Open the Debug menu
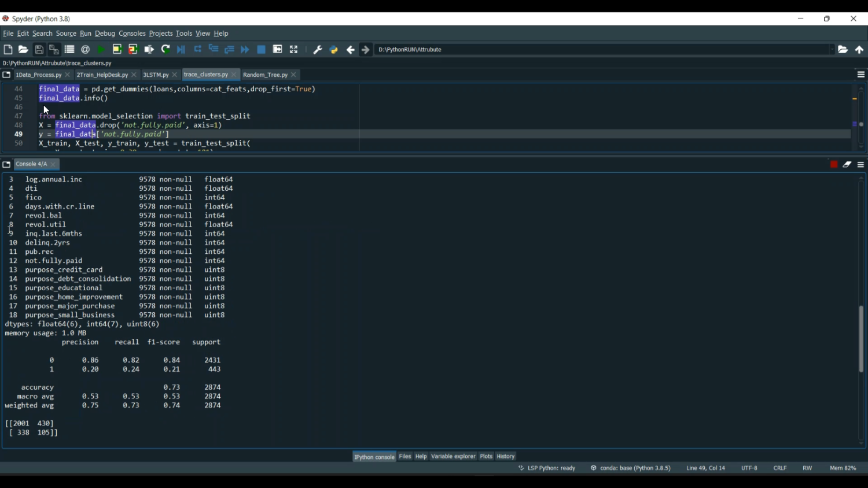 coord(105,34)
